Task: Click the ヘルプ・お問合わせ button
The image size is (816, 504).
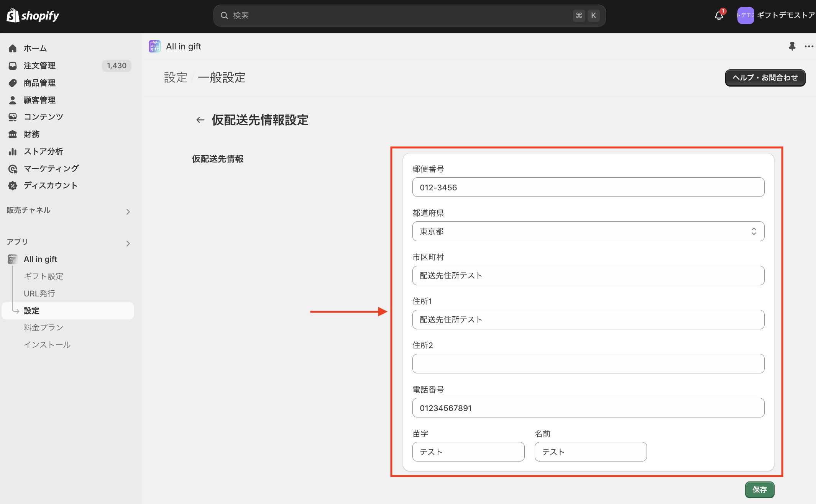Action: pyautogui.click(x=765, y=78)
